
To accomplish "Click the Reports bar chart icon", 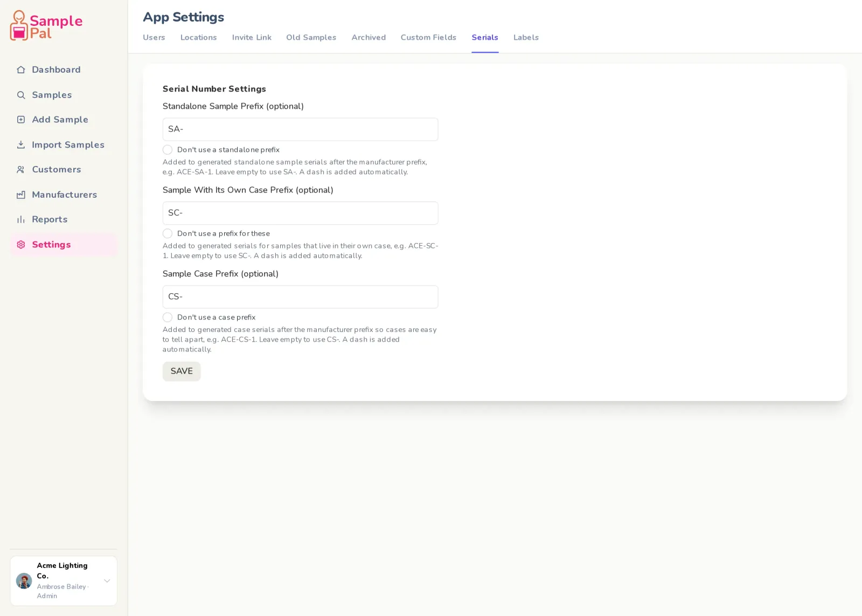I will pos(21,219).
